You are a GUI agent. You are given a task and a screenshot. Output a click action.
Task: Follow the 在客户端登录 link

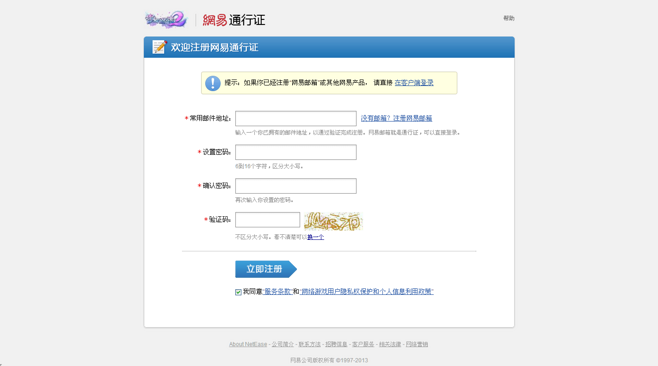point(414,83)
